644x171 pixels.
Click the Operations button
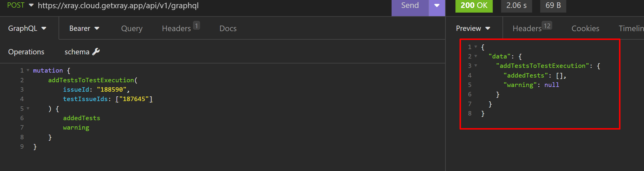tap(26, 52)
